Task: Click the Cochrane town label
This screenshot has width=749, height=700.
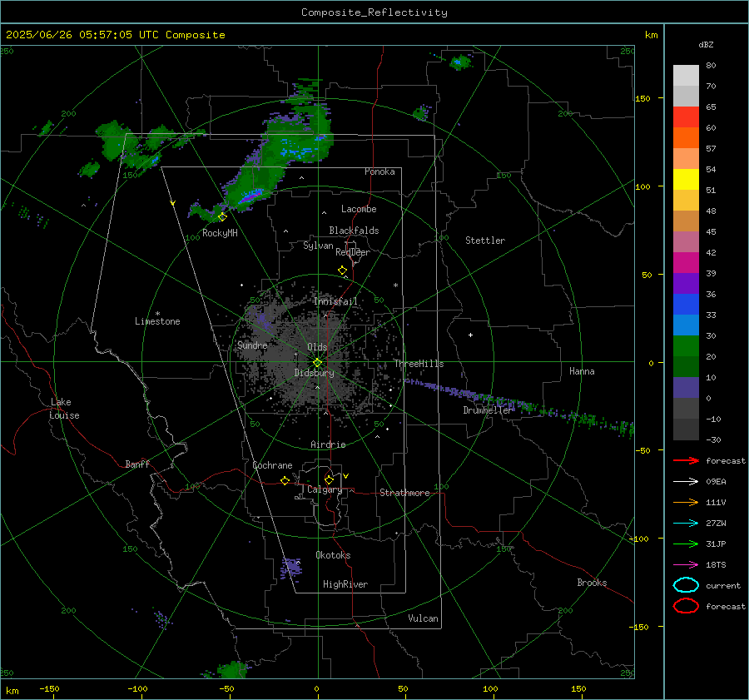Action: (272, 465)
